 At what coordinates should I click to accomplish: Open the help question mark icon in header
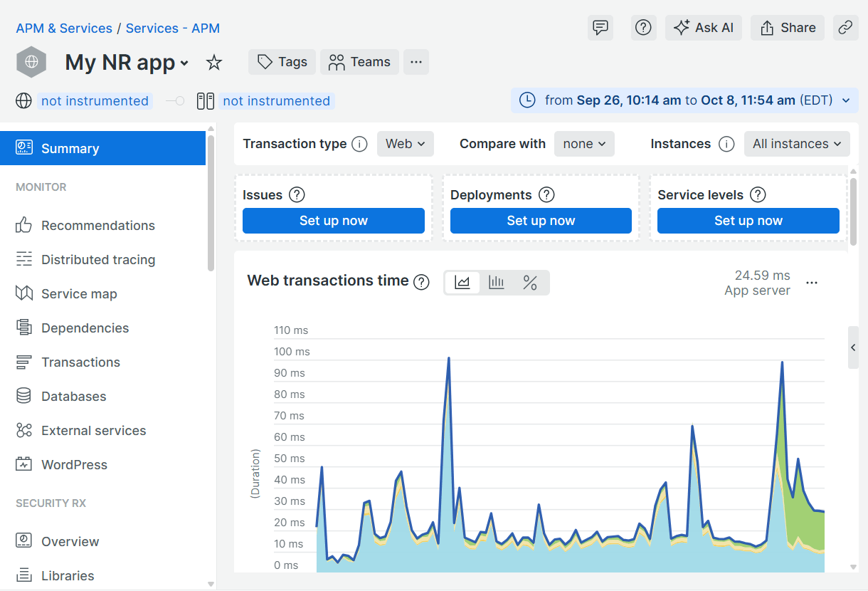tap(643, 28)
